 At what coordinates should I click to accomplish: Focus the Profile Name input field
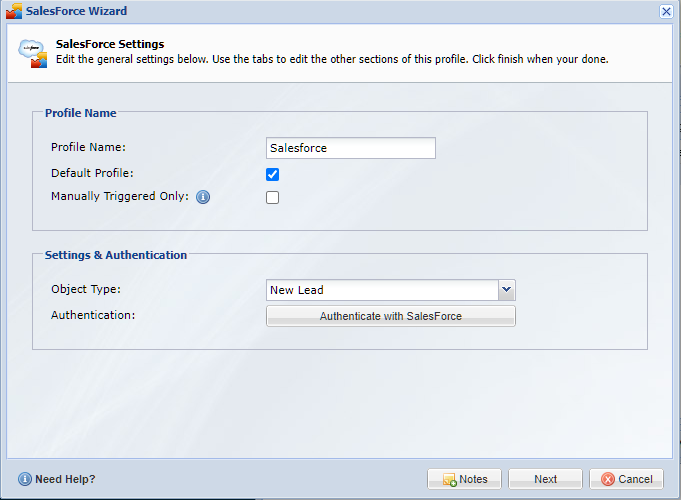click(x=350, y=148)
